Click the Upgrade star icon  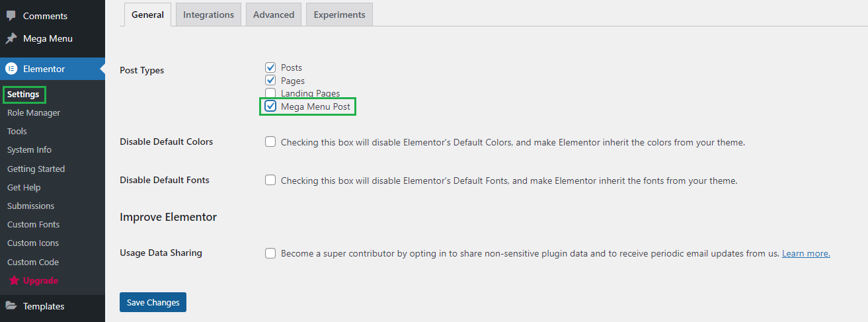coord(14,280)
